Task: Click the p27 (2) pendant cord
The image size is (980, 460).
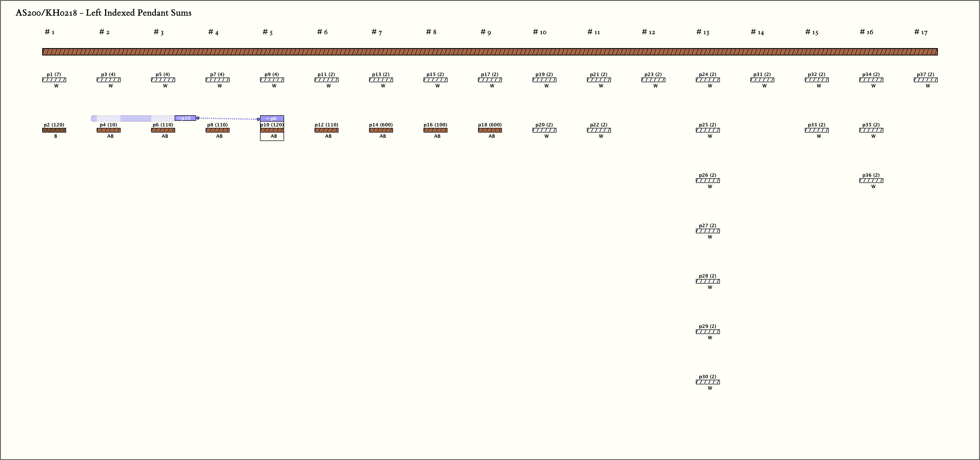Action: (708, 231)
